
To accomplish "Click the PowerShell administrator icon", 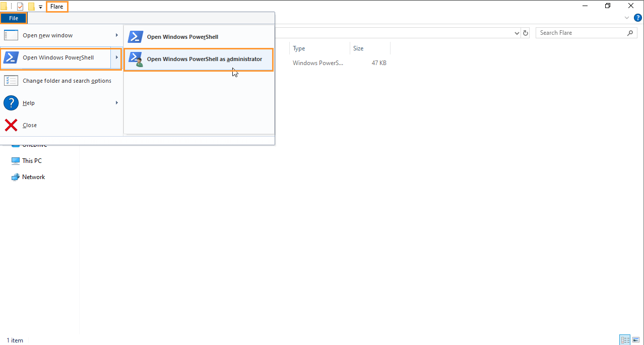I will 136,59.
